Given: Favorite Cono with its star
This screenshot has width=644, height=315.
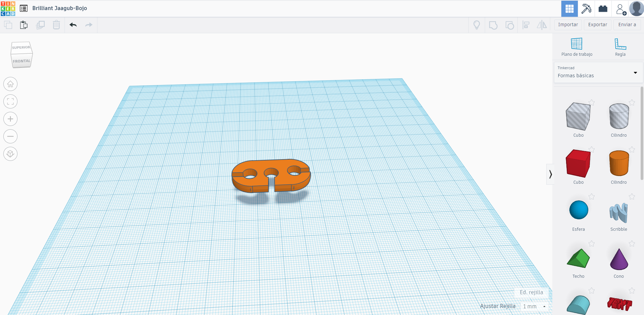Looking at the screenshot, I should pyautogui.click(x=632, y=243).
